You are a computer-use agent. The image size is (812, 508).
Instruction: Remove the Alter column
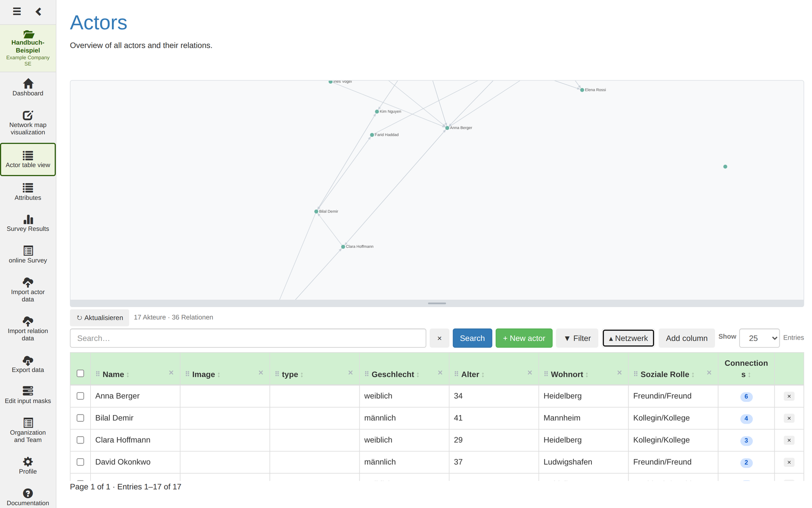(x=530, y=373)
